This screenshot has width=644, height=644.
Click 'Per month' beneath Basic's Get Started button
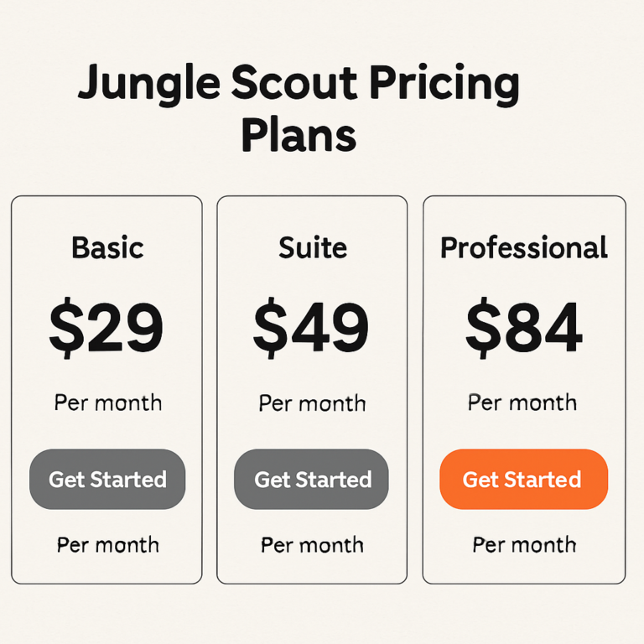(108, 545)
